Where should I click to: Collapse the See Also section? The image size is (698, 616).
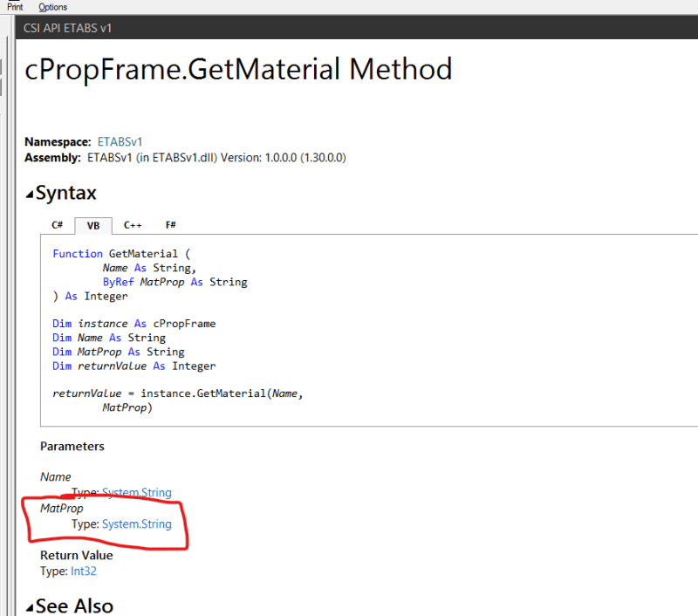pos(30,607)
